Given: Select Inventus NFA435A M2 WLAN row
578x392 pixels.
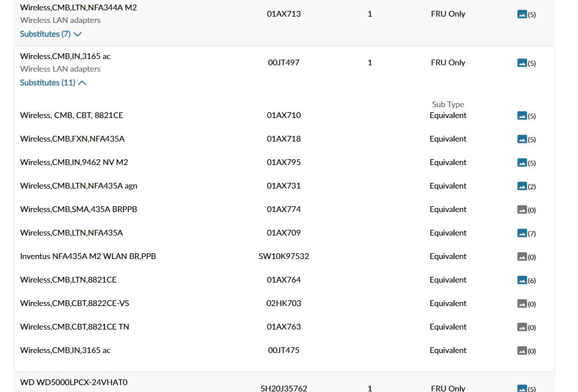Looking at the screenshot, I should [x=284, y=256].
